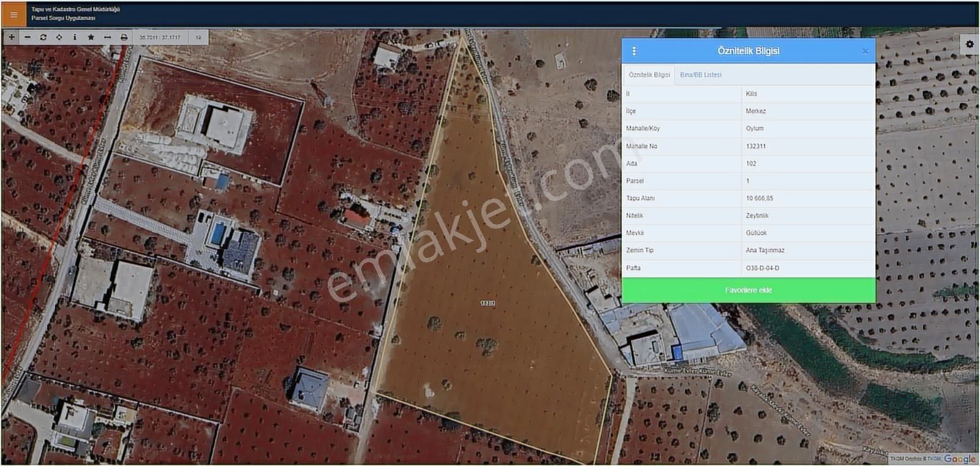Zoom out with the minus tool

(28, 37)
